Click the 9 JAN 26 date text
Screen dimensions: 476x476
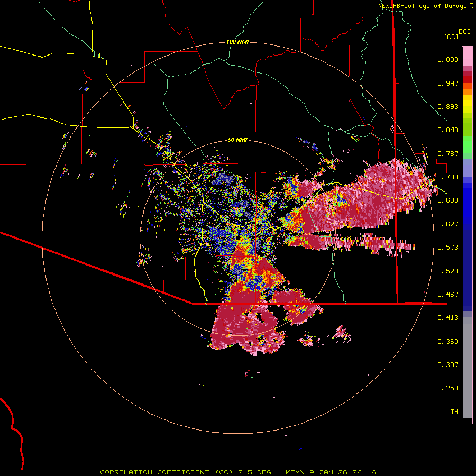pos(328,472)
